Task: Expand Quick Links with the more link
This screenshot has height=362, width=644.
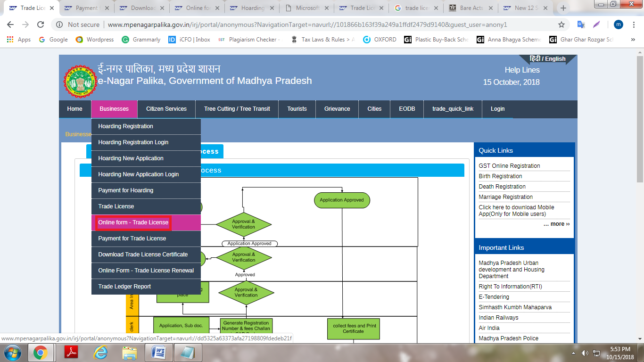Action: pos(556,223)
